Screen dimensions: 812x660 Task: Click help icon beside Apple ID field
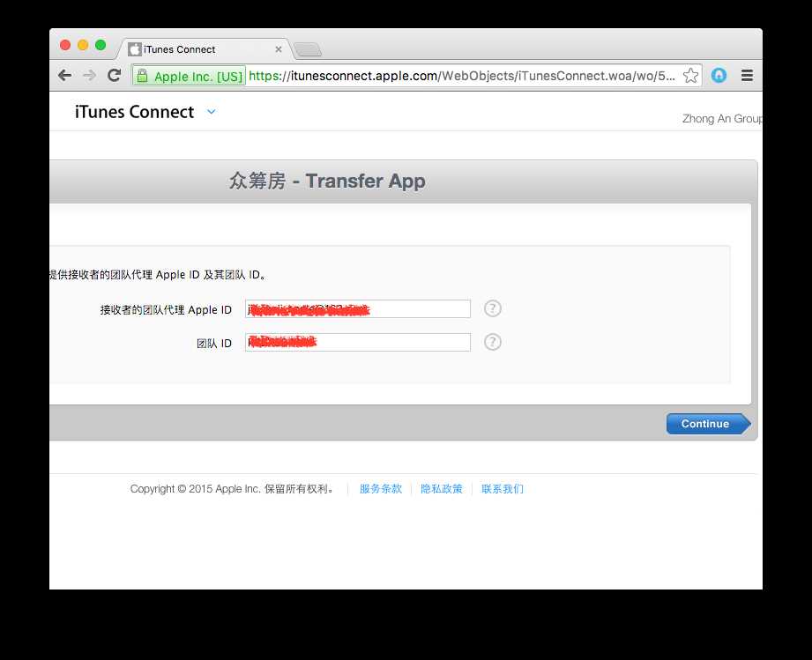(493, 308)
